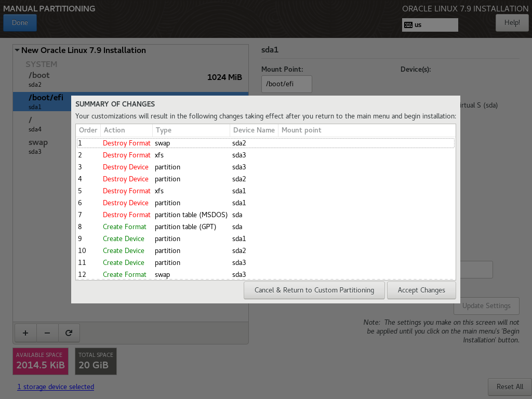Image resolution: width=532 pixels, height=399 pixels.
Task: Select row 12 Create Format swap sda3
Action: coord(265,274)
